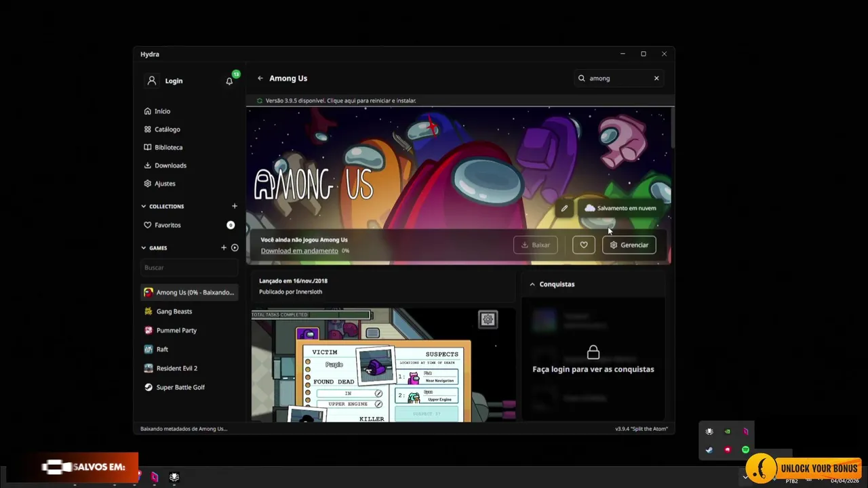The width and height of the screenshot is (868, 488).
Task: Select Resident Evil 2 in games list
Action: point(189,369)
